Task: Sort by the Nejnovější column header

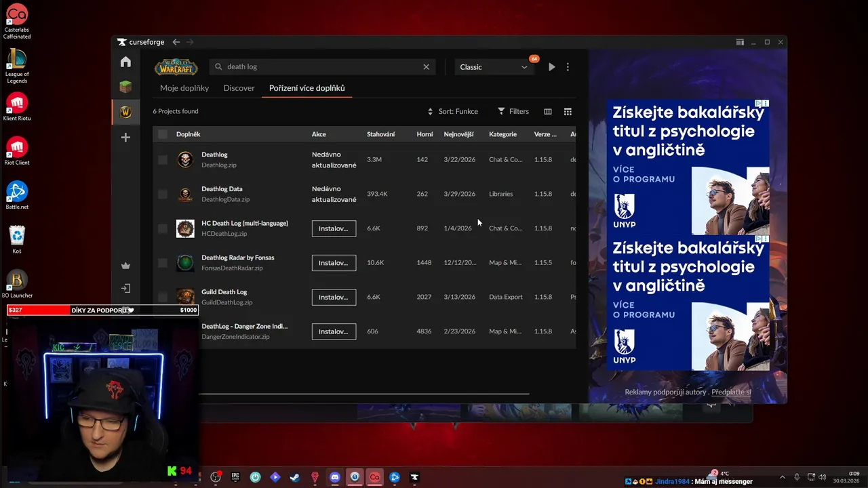Action: pos(459,134)
